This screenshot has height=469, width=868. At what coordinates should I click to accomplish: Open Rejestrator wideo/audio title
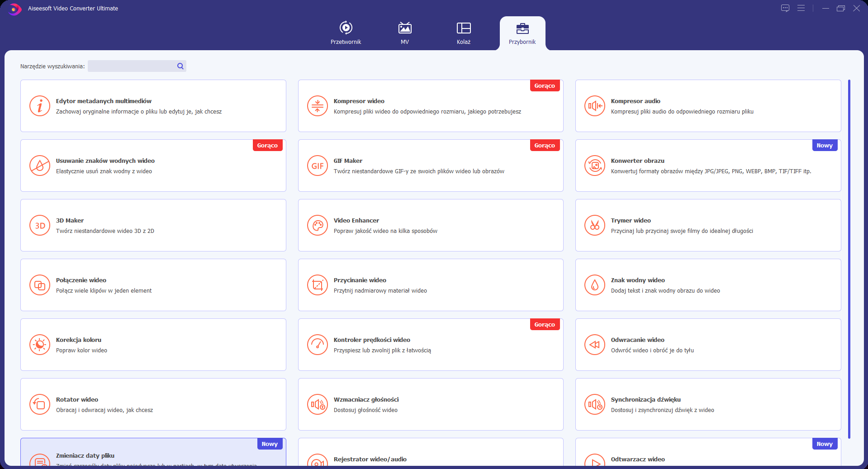(x=370, y=459)
